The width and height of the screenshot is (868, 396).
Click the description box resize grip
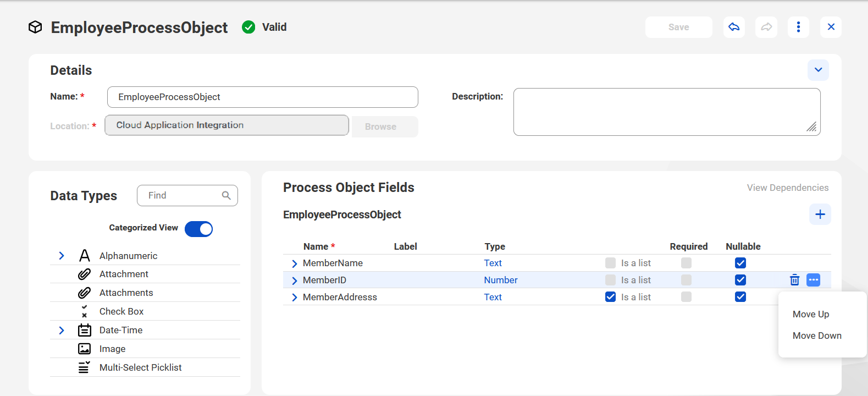[811, 127]
